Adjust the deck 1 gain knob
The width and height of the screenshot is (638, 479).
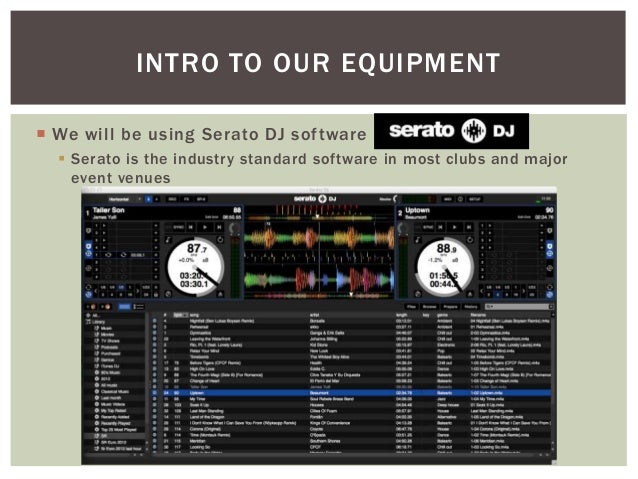[234, 228]
